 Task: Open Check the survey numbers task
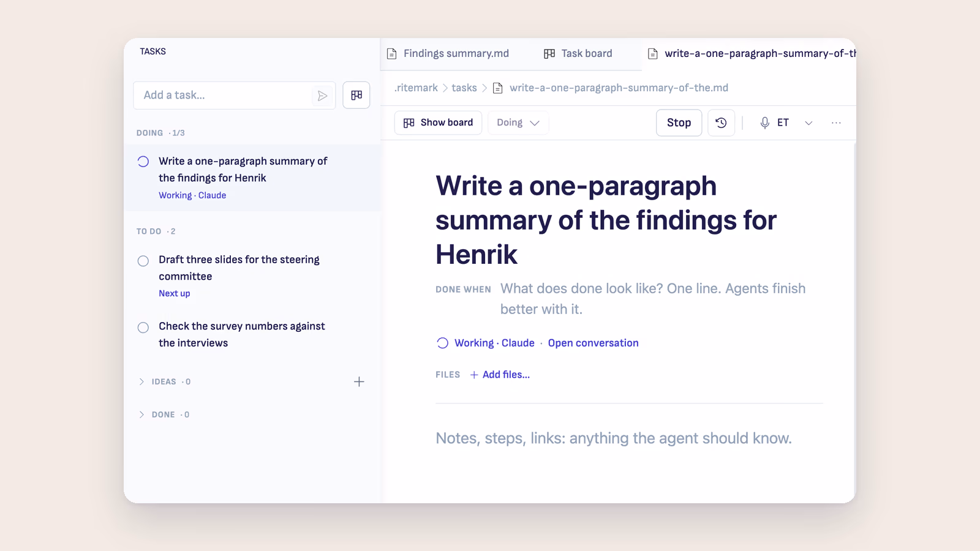point(242,334)
